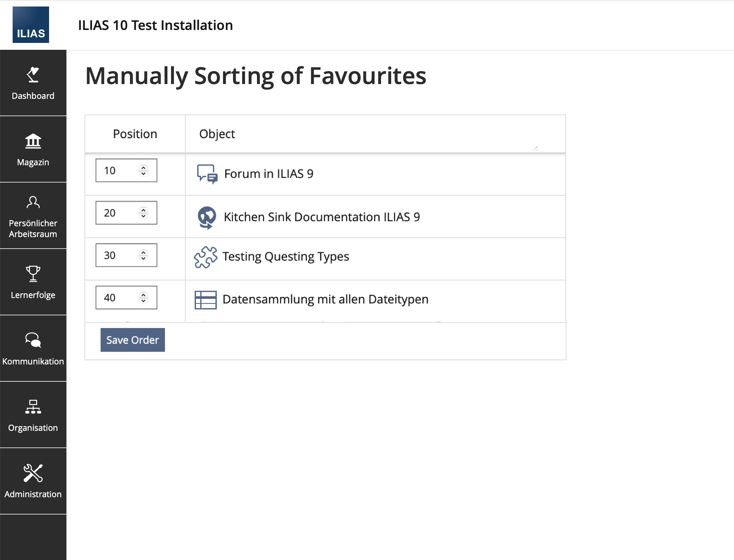Click the stepper arrows on position 40
This screenshot has height=560, width=734.
(144, 298)
